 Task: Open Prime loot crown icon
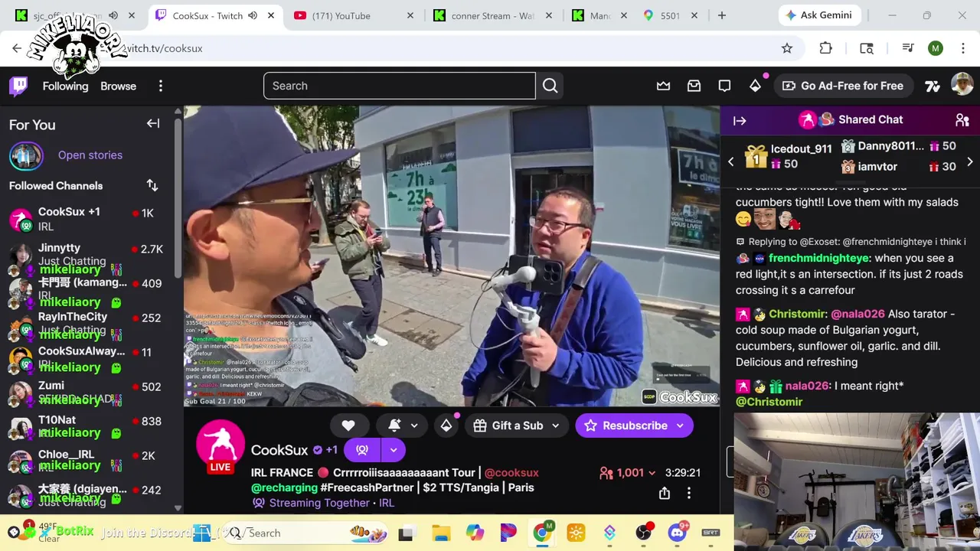coord(663,86)
